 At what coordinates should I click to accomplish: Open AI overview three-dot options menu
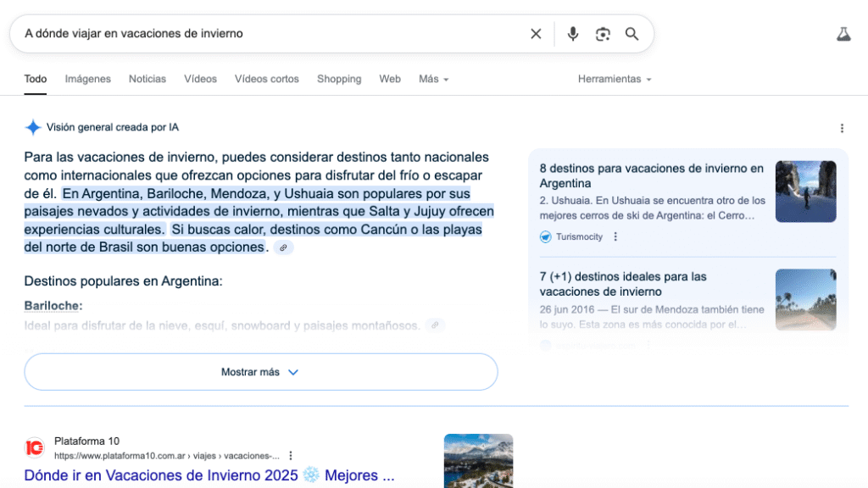click(x=842, y=129)
